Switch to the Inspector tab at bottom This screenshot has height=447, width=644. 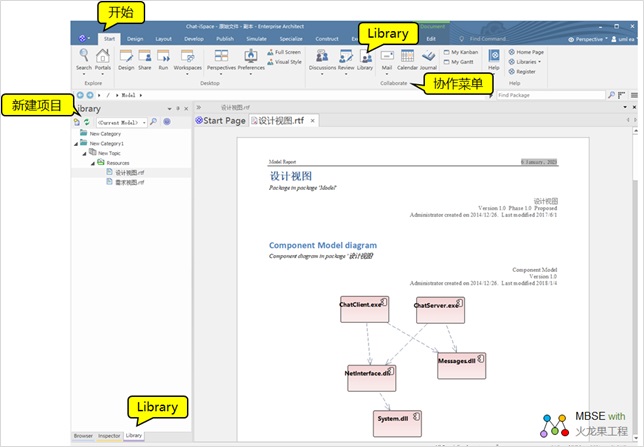click(109, 436)
